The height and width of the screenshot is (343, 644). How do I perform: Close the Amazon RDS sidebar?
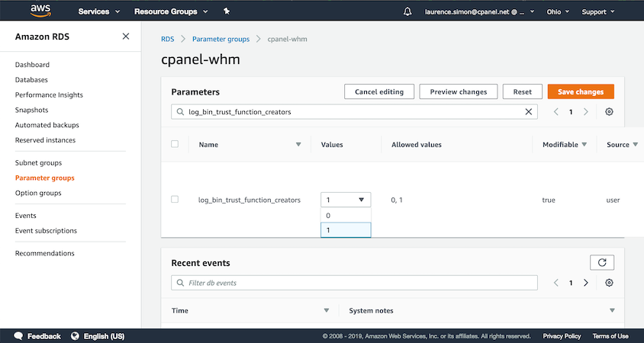(126, 37)
